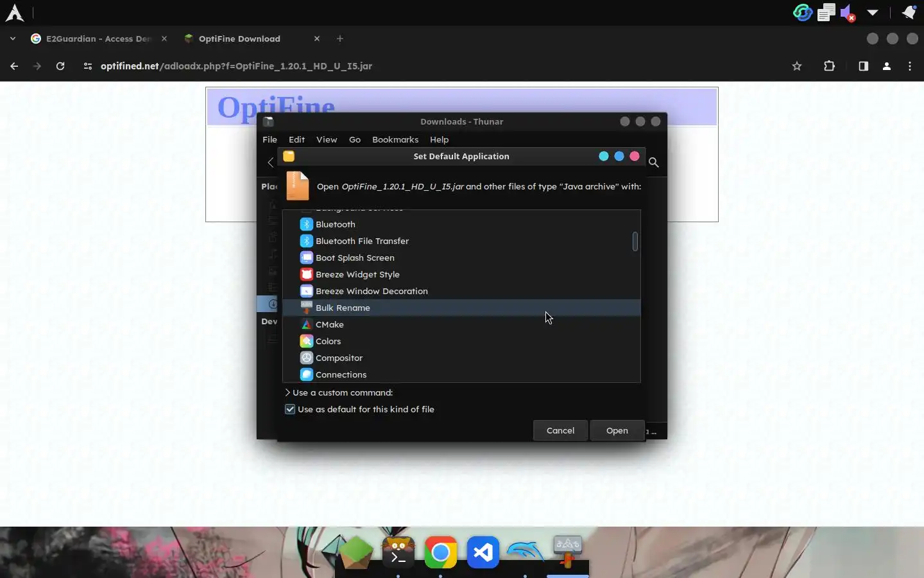This screenshot has height=578, width=924.
Task: Click the sync tray icon in the top panel
Action: [803, 12]
